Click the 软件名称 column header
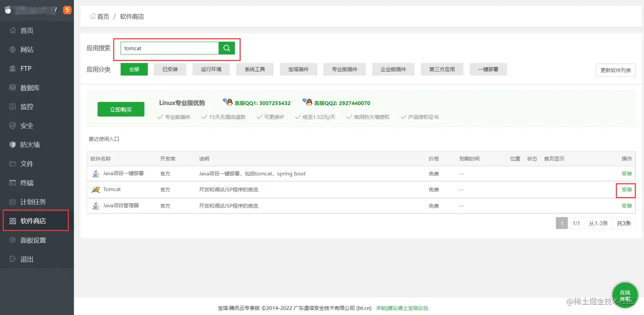Viewport: 644px width, 315px height. click(101, 158)
